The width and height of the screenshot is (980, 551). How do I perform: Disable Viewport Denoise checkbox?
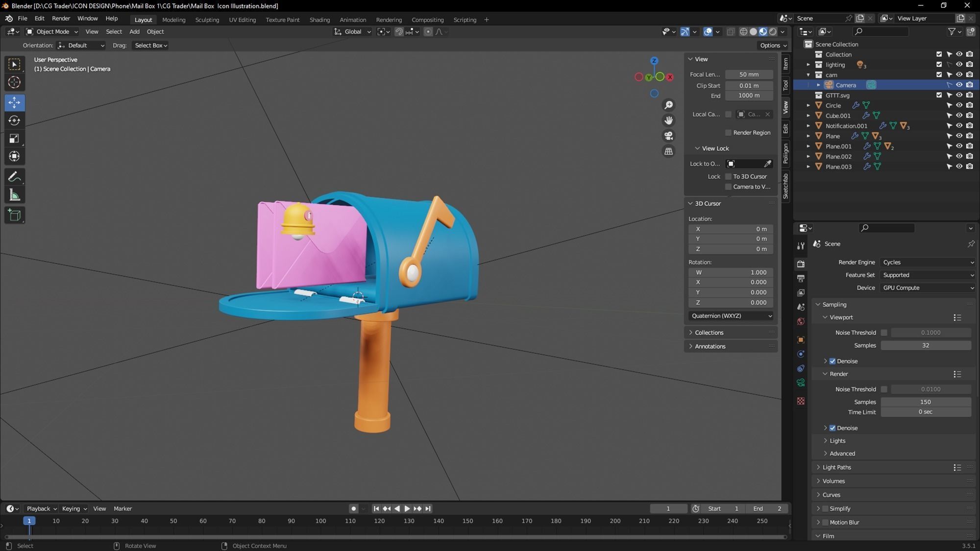(832, 361)
